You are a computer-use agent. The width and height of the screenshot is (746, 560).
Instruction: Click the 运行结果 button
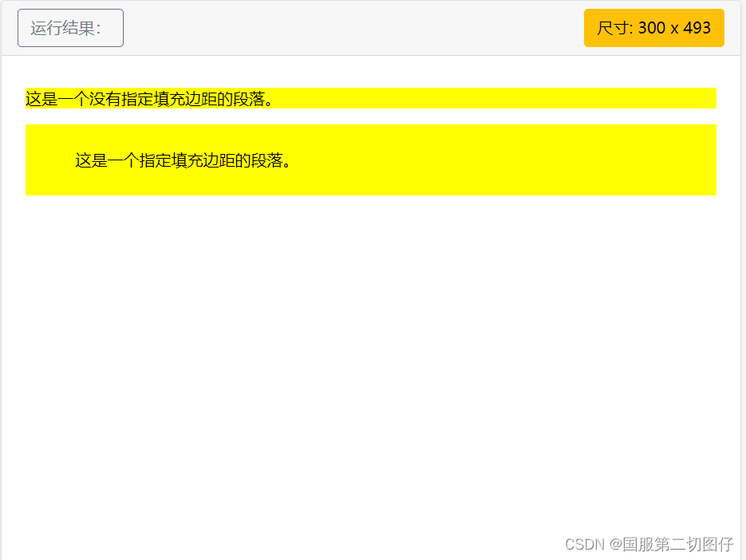point(70,28)
